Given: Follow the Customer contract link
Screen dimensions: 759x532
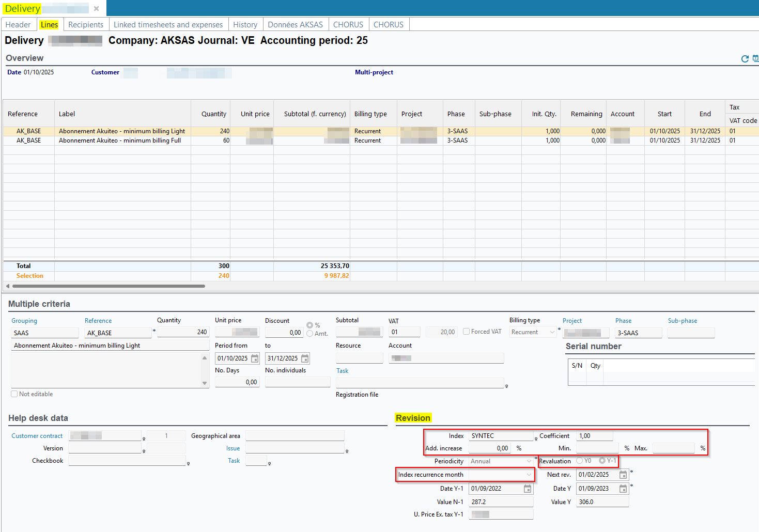Looking at the screenshot, I should coord(37,436).
